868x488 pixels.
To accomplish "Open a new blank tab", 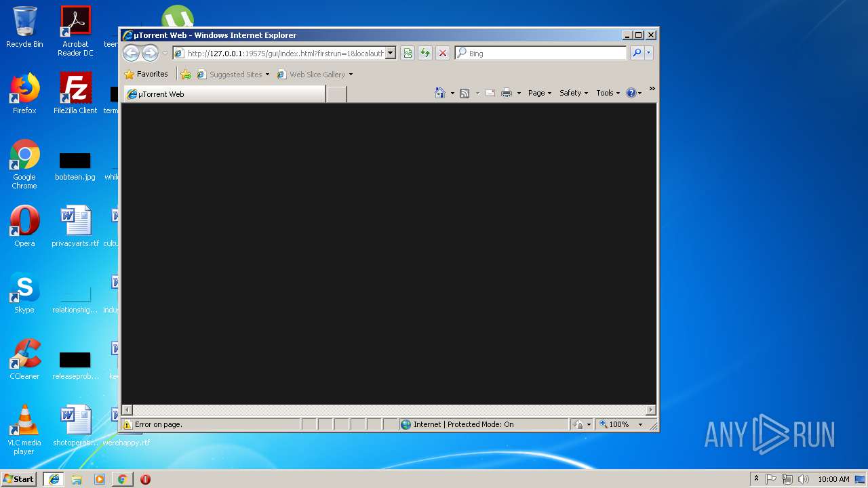I will click(x=336, y=94).
